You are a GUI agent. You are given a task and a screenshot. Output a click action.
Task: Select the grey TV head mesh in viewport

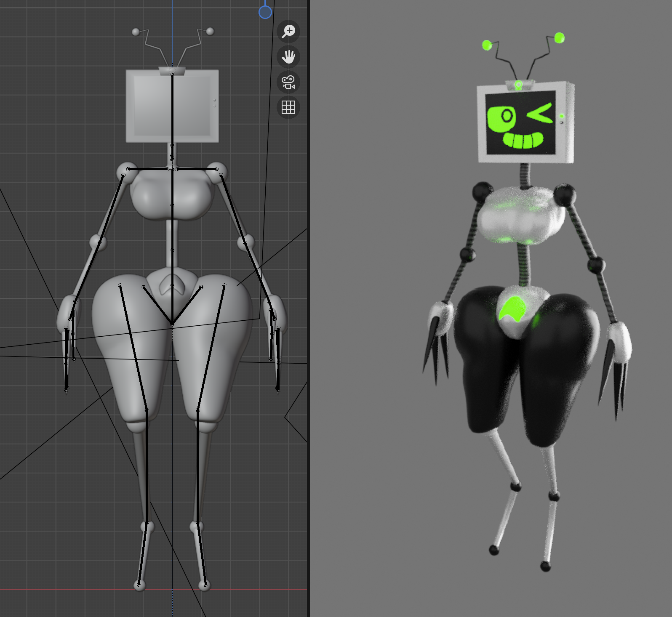[x=172, y=106]
